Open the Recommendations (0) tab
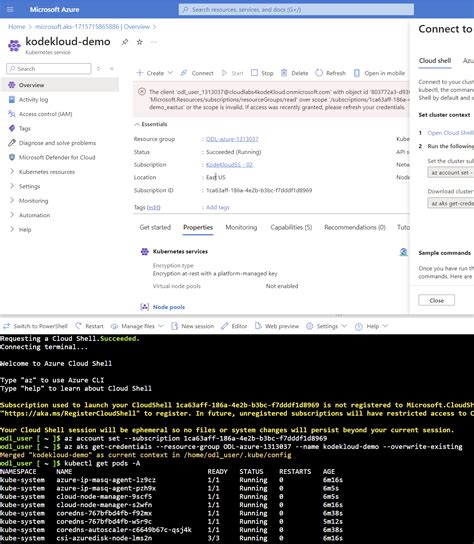474x544 pixels. point(355,228)
